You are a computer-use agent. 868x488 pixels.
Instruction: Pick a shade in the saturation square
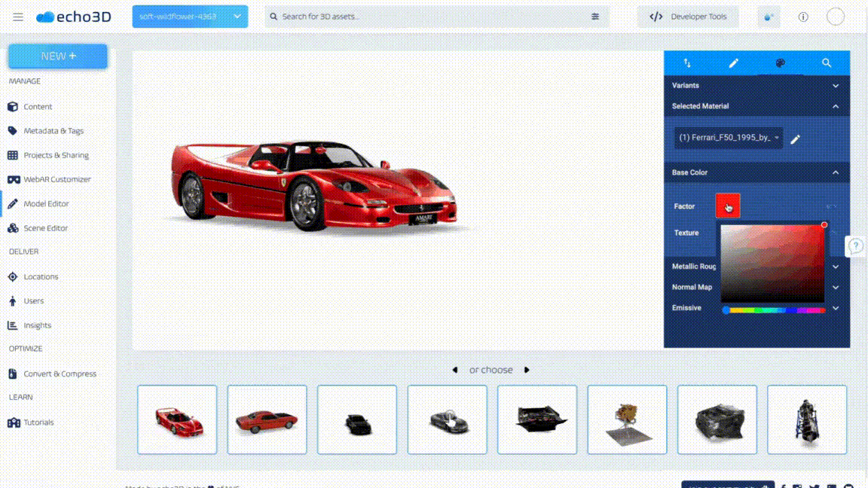pos(772,263)
